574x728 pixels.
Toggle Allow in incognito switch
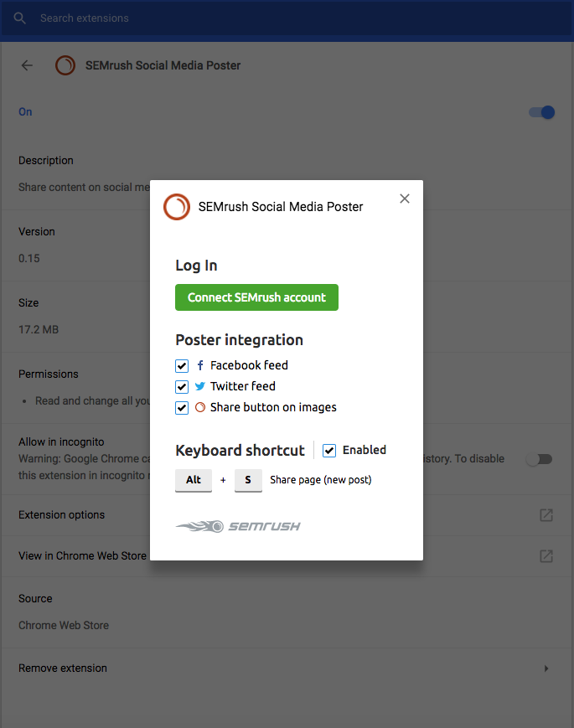point(539,459)
